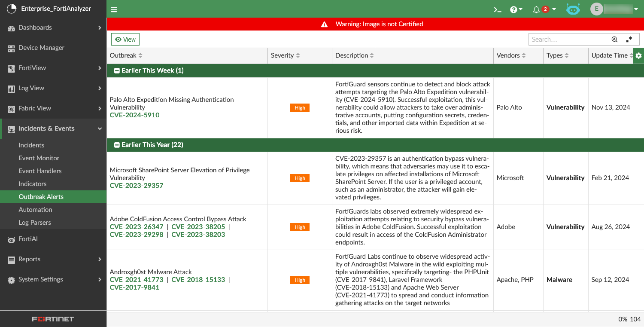
Task: Expand the Reports submenu arrow
Action: coord(100,260)
